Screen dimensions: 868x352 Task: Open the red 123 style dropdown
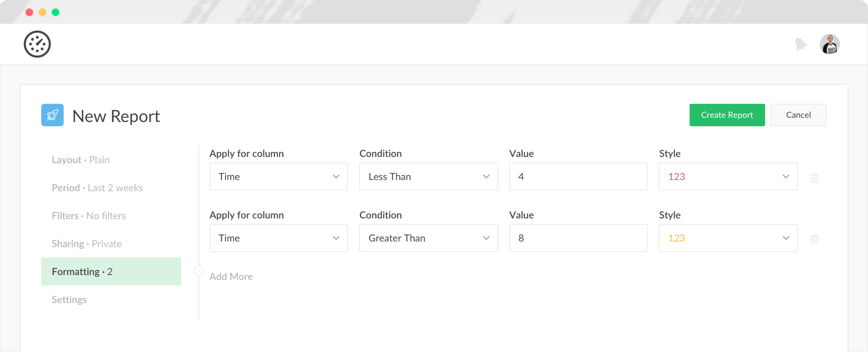point(728,176)
